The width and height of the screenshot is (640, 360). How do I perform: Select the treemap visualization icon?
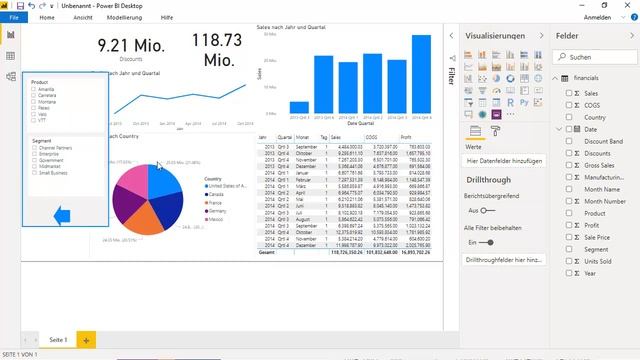(x=524, y=78)
